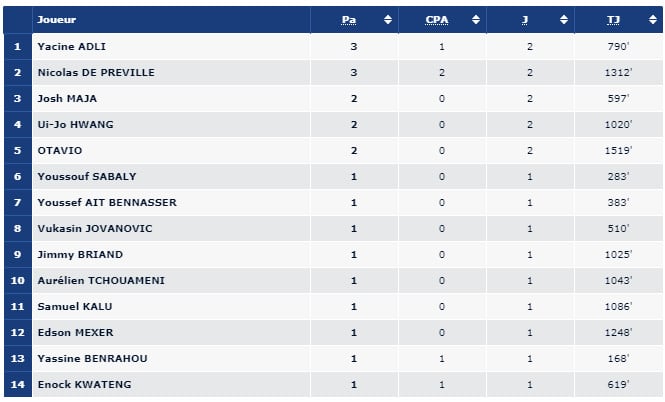Open Samuel KALU player entry

[74, 306]
